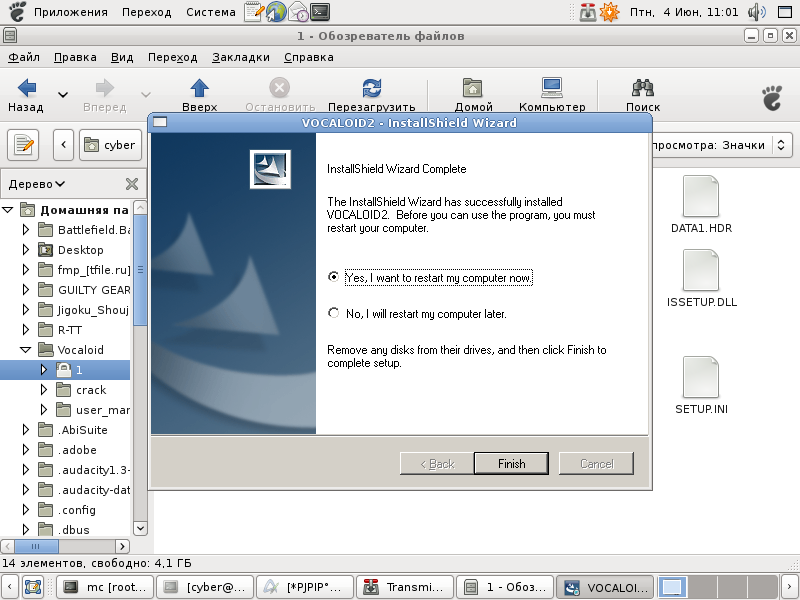This screenshot has width=800, height=600.
Task: Select the GUILTY GEAR folder in tree
Action: 94,290
